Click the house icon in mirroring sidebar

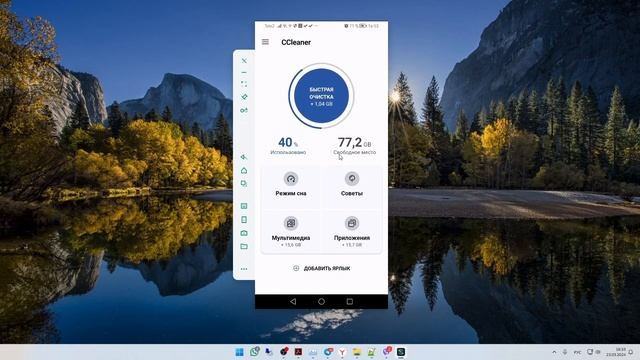(244, 170)
